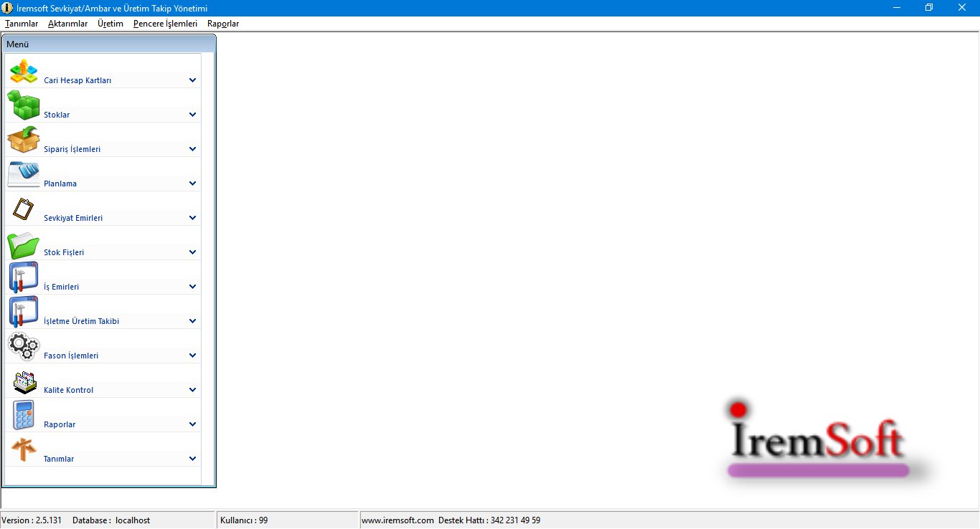Image resolution: width=980 pixels, height=529 pixels.
Task: Click the İşletme Üretim Takibi icon
Action: tap(24, 312)
